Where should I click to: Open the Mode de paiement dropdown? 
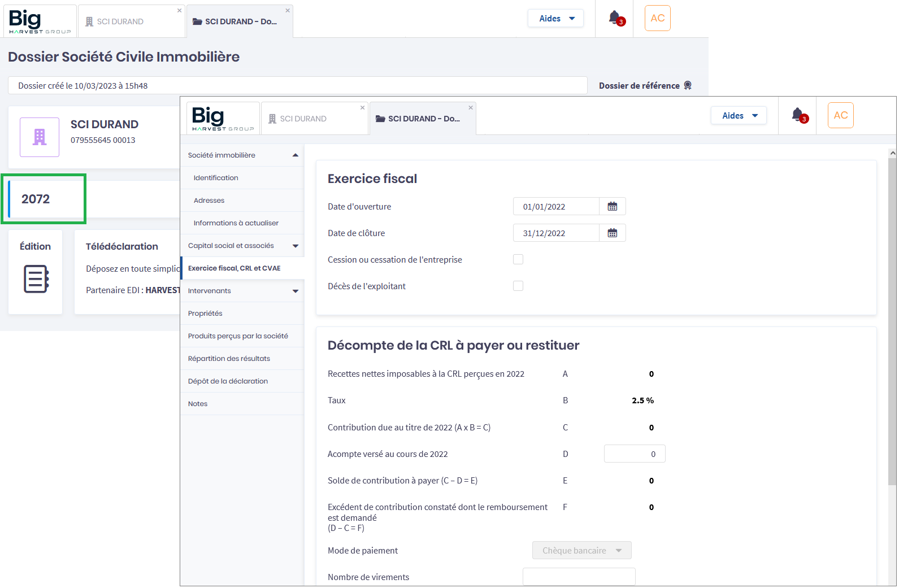tap(582, 550)
